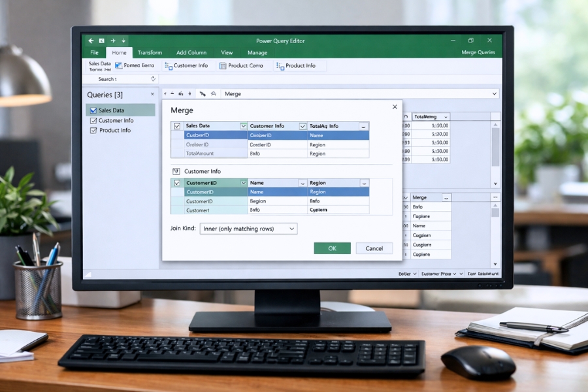
Task: Uncheck the Sales Data query checkbox
Action: coord(92,110)
